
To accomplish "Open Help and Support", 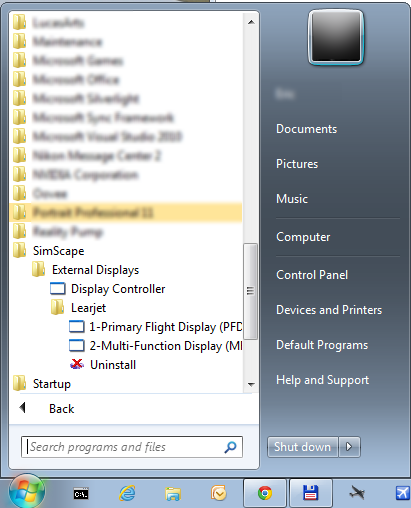I will point(322,380).
